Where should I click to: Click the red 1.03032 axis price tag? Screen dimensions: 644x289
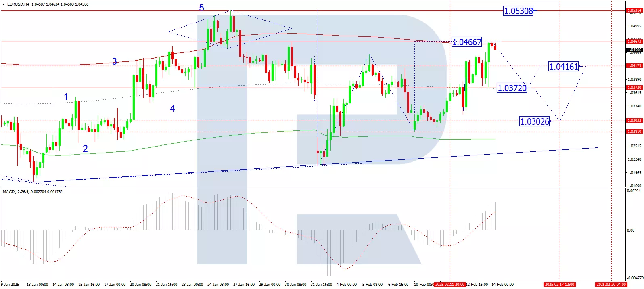634,121
